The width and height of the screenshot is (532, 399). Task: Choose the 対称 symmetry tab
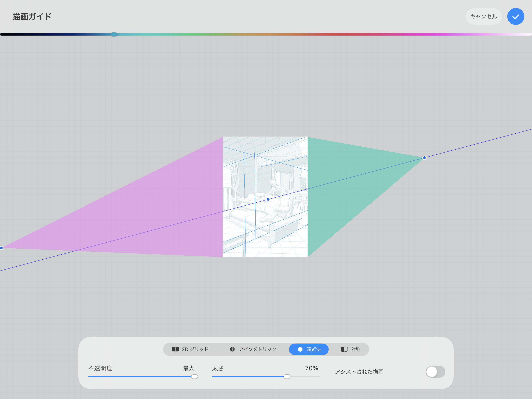[351, 349]
